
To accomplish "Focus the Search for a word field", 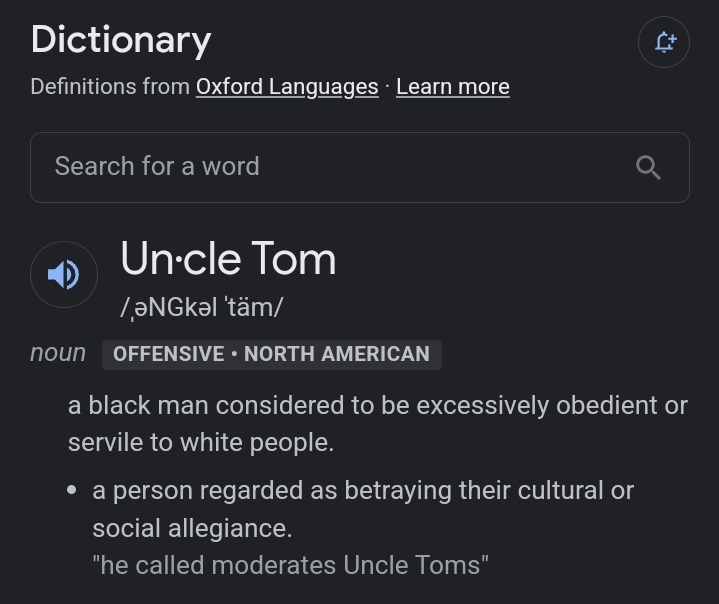I will pos(360,167).
